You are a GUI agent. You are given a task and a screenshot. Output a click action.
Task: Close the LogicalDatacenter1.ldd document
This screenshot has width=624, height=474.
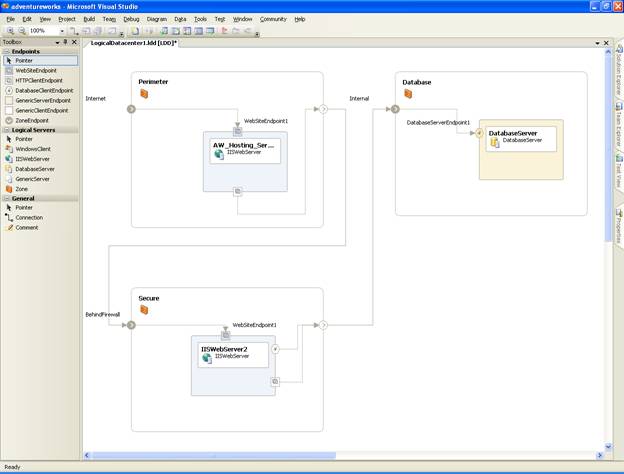606,43
